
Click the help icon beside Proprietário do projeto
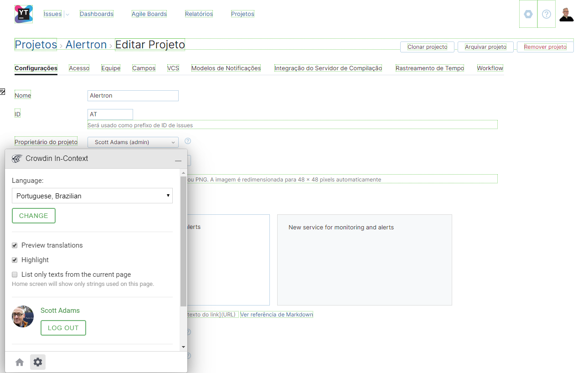click(x=187, y=141)
